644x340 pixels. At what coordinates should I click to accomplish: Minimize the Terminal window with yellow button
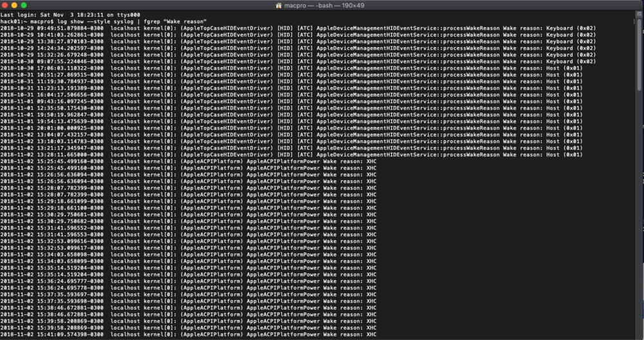tap(14, 5)
